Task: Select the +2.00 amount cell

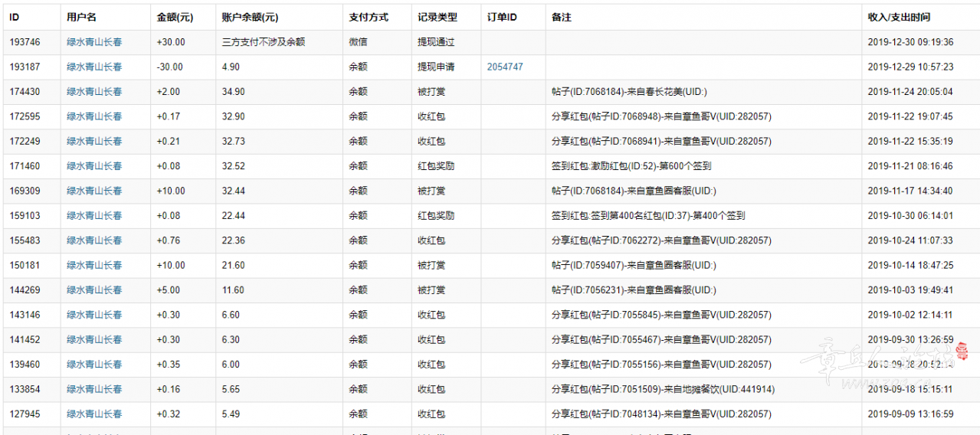Action: 169,92
